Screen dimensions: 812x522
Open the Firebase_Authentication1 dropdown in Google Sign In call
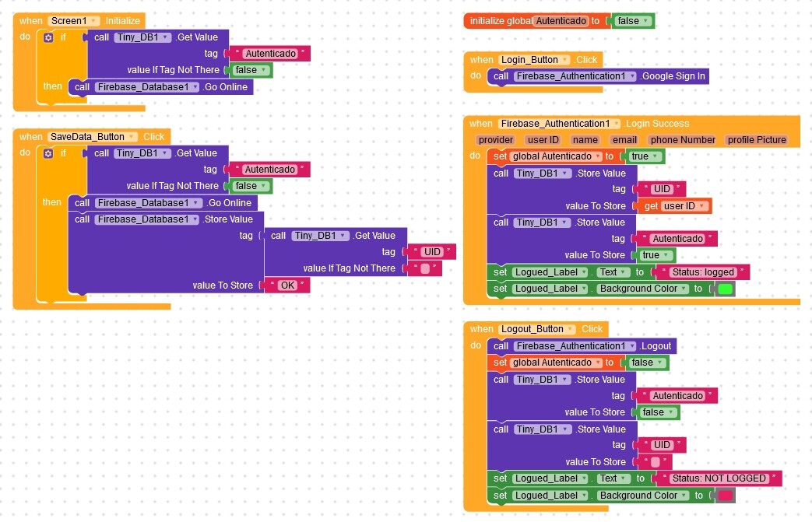tap(575, 76)
